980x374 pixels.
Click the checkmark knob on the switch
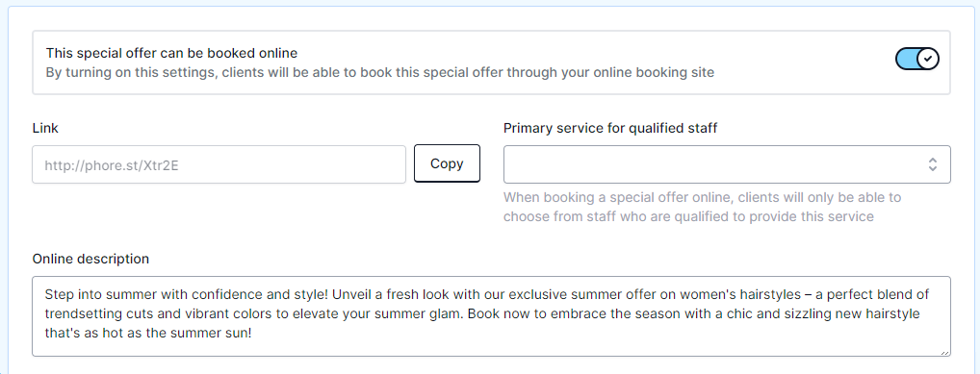928,59
